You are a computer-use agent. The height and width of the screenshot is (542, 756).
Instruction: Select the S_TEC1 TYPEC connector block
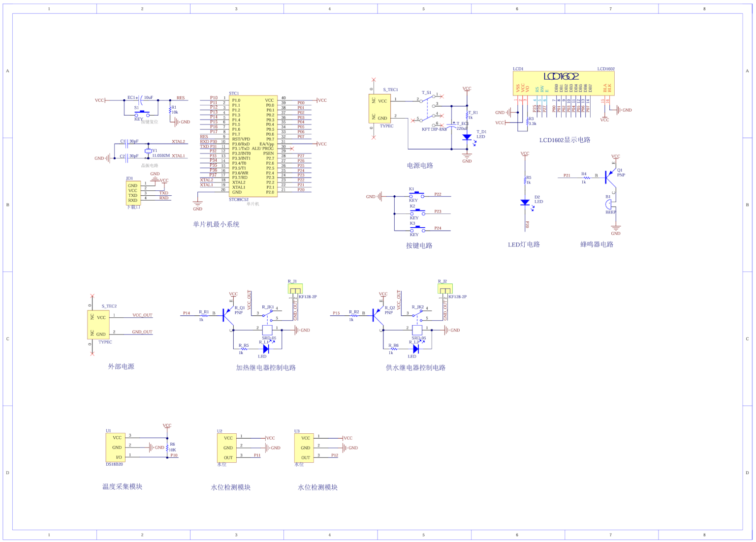[x=380, y=109]
